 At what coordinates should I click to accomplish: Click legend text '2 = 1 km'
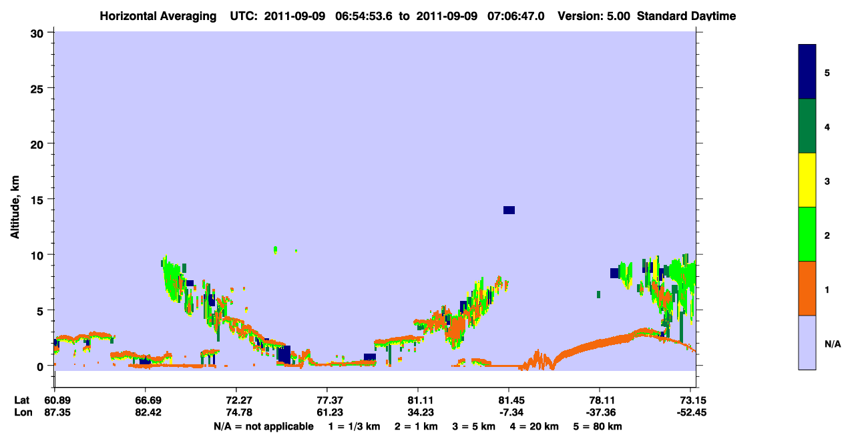416,426
